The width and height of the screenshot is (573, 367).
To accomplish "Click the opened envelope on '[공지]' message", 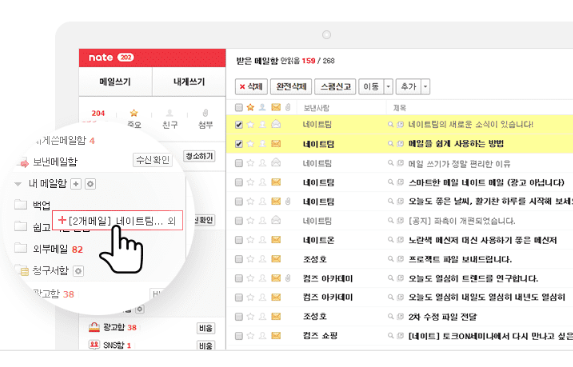I will [x=276, y=220].
